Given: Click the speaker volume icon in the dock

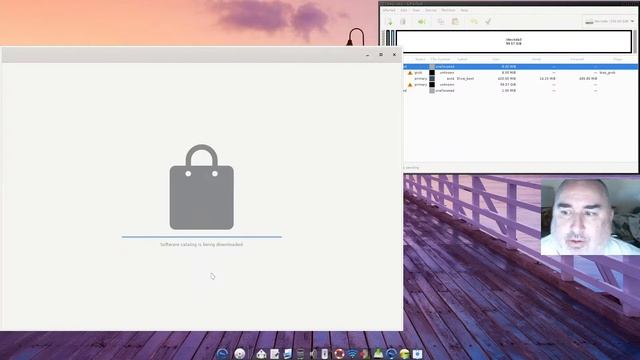Looking at the screenshot, I should click(313, 354).
